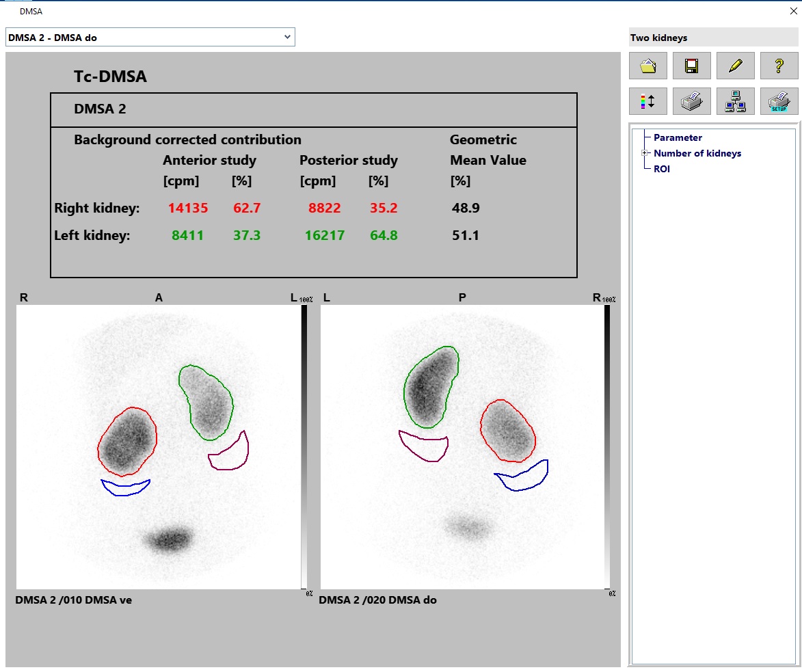This screenshot has height=672, width=802.
Task: Open printer SETUP icon
Action: pos(779,101)
